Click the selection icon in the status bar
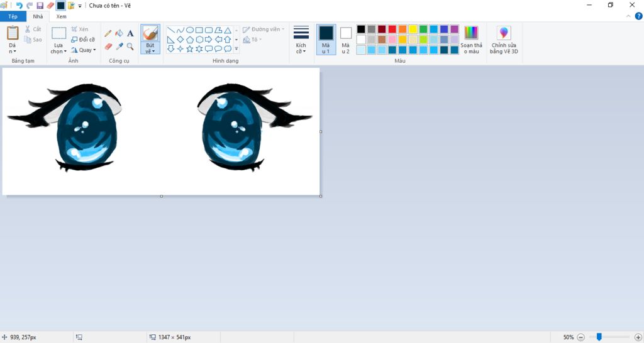Screen dimensions: 644x343 click(79, 337)
